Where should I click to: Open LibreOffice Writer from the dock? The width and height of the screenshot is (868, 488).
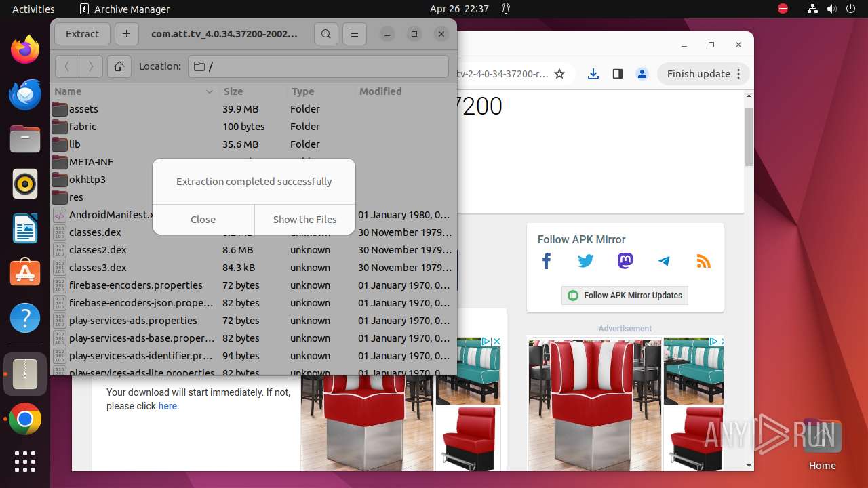pyautogui.click(x=25, y=228)
